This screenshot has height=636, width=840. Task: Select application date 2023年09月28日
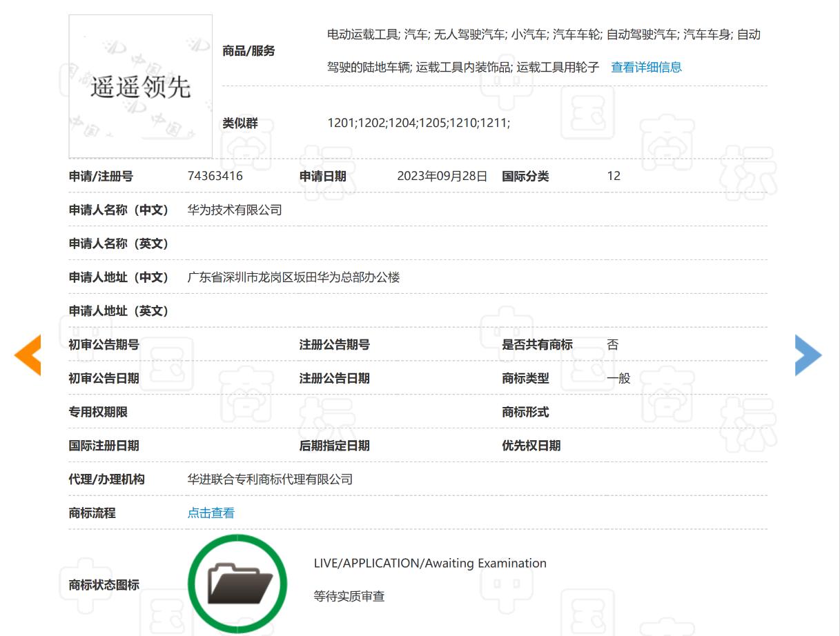[442, 176]
